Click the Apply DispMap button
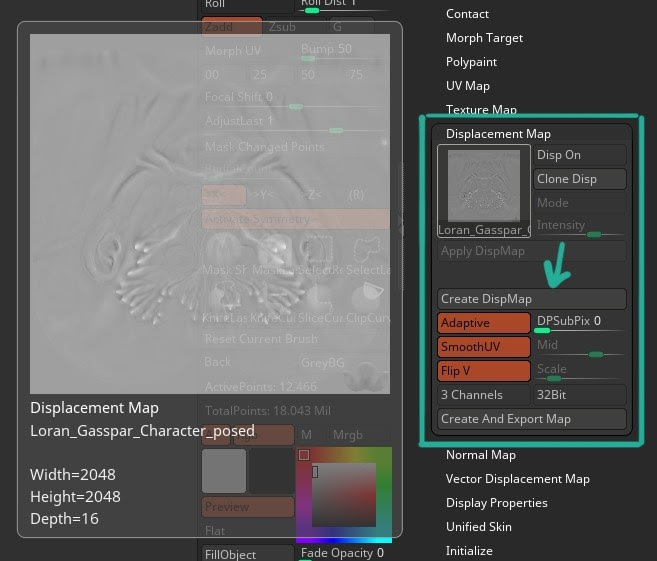 click(x=532, y=251)
